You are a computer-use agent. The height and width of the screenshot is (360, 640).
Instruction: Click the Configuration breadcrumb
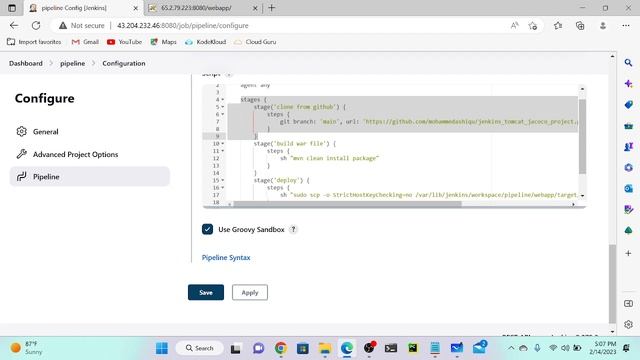[124, 63]
